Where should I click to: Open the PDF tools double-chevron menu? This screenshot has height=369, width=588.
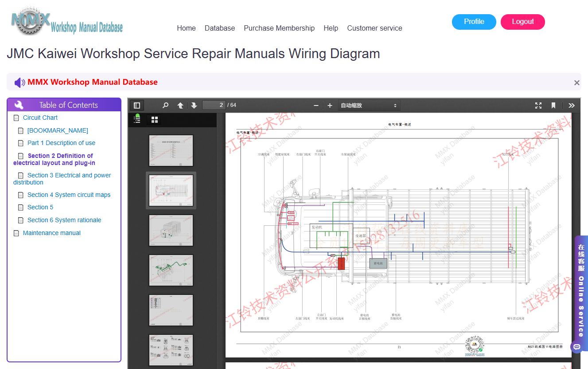tap(572, 106)
